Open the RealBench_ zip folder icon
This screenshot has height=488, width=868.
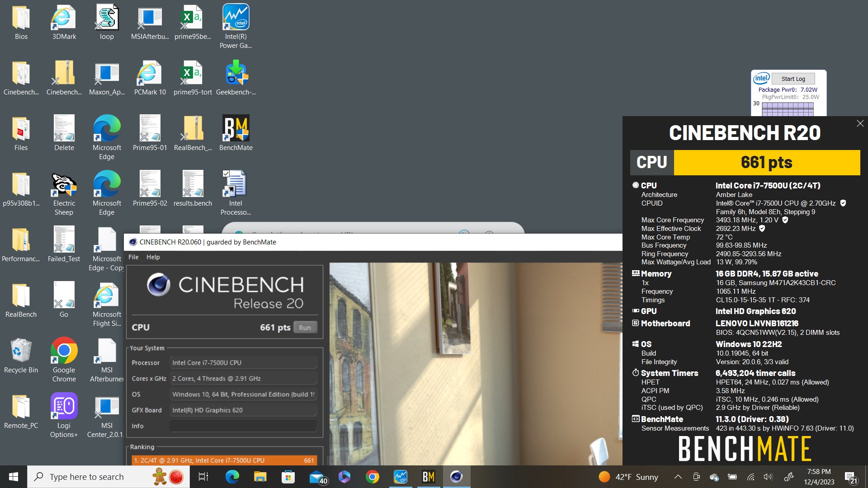click(x=193, y=134)
